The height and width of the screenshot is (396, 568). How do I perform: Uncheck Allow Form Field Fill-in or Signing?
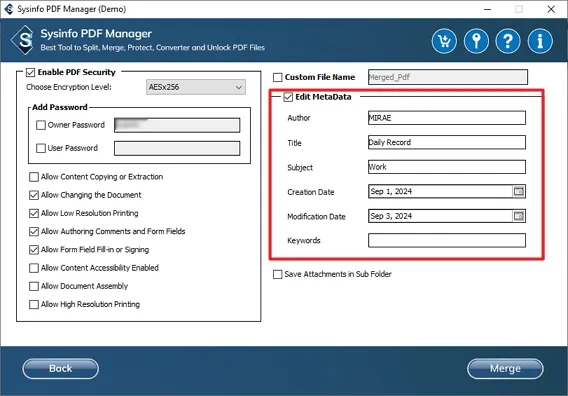pyautogui.click(x=34, y=250)
